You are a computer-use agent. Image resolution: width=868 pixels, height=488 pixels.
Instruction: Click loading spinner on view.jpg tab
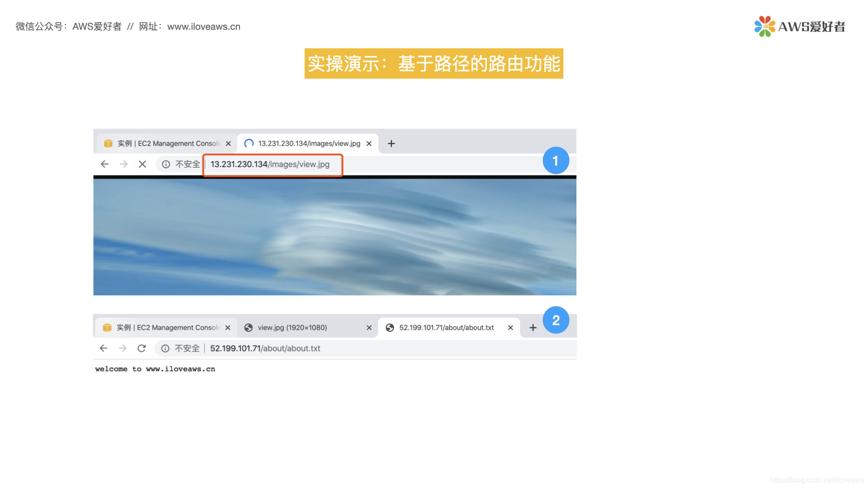click(249, 143)
